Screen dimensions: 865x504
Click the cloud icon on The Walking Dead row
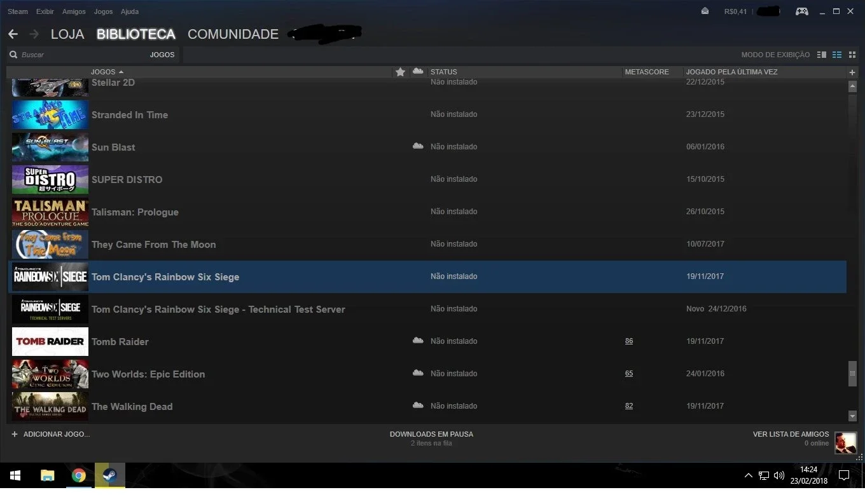(x=418, y=405)
